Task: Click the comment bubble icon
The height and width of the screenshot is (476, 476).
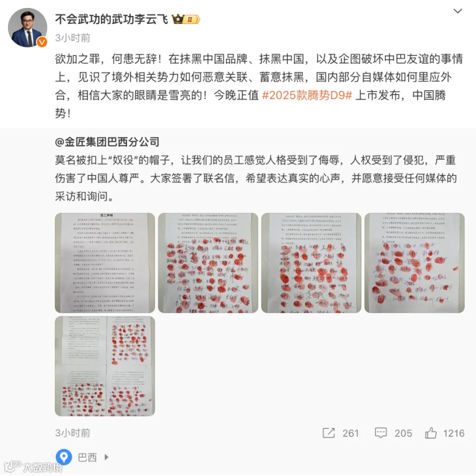Action: (x=381, y=433)
